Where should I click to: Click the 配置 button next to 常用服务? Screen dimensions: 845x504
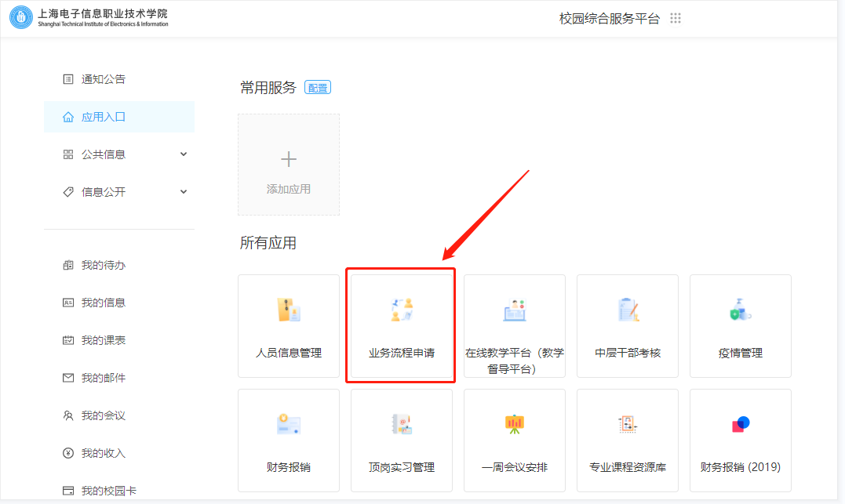[318, 88]
